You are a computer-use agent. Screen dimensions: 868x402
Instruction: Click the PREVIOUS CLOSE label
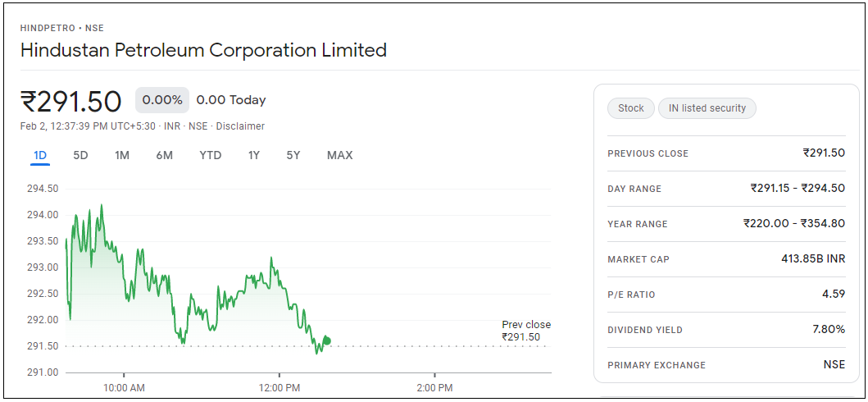648,153
